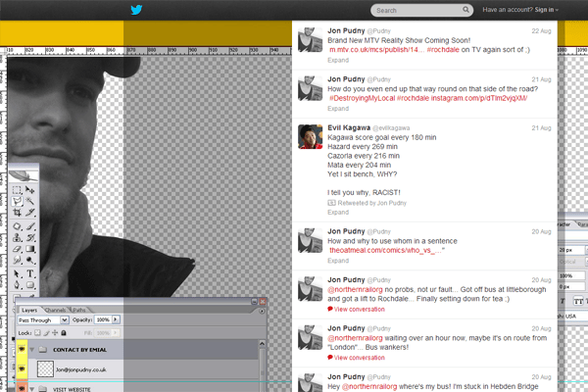Open the Opacity slider arrow
Viewport: 588px width, 392px height.
coord(116,319)
